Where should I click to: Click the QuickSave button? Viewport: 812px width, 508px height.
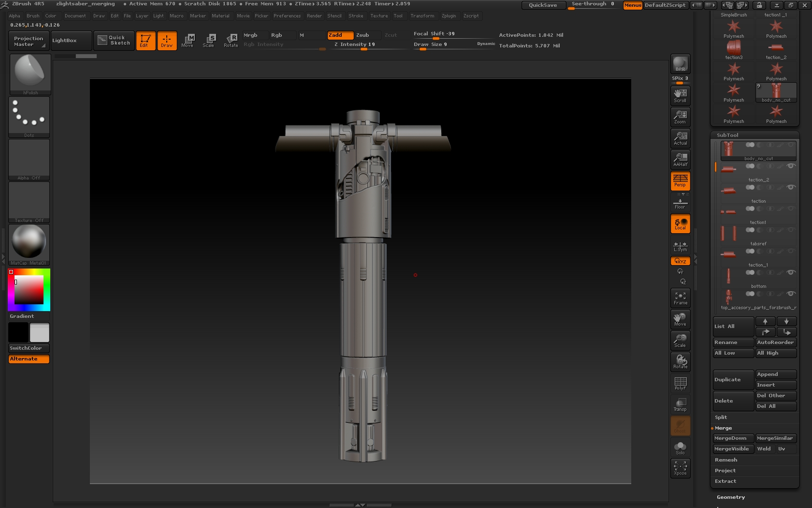coord(543,5)
